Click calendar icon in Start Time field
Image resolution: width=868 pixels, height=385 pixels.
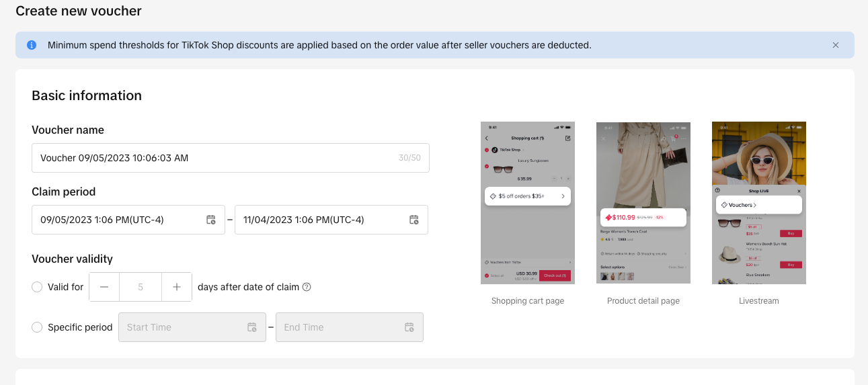tap(252, 327)
